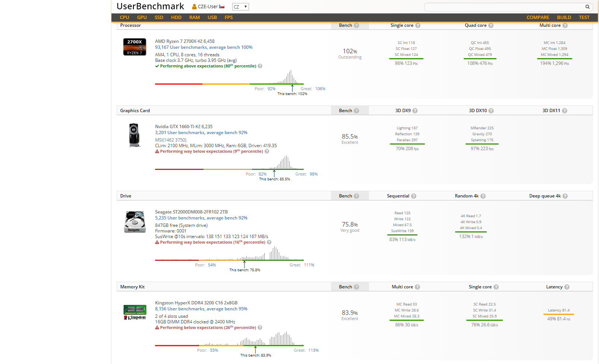Image resolution: width=599 pixels, height=364 pixels.
Task: Click the GPU Poor 82% link
Action: (262, 174)
